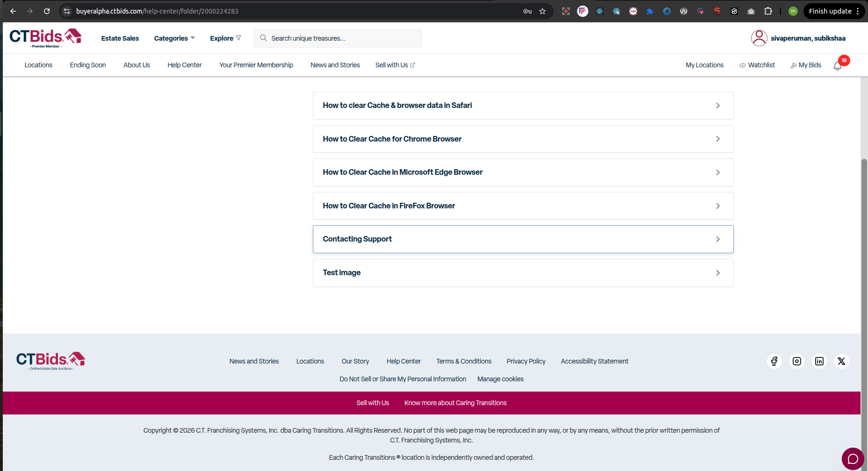This screenshot has width=868, height=471.
Task: Open the Chrome Extensions menu icon
Action: click(x=768, y=11)
